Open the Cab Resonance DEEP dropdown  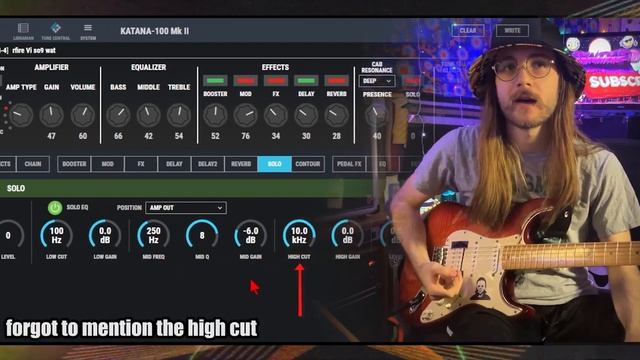tap(377, 81)
